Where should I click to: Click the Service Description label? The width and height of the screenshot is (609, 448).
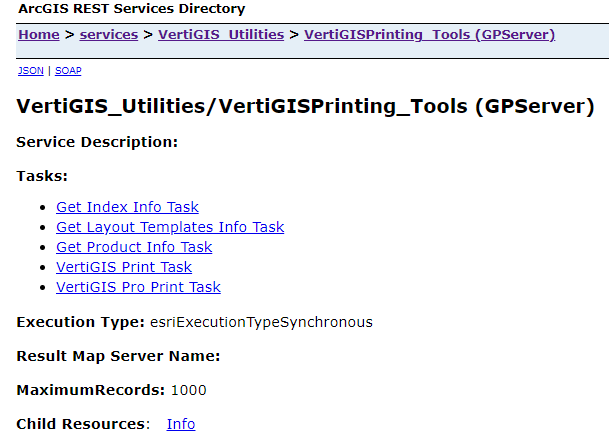tap(97, 142)
